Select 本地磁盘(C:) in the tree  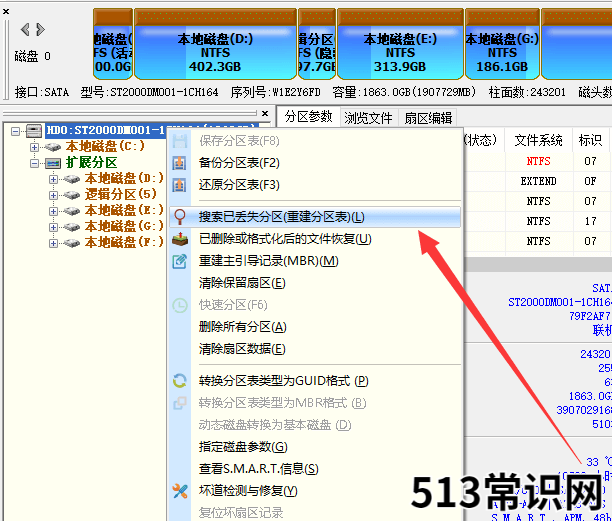point(105,147)
